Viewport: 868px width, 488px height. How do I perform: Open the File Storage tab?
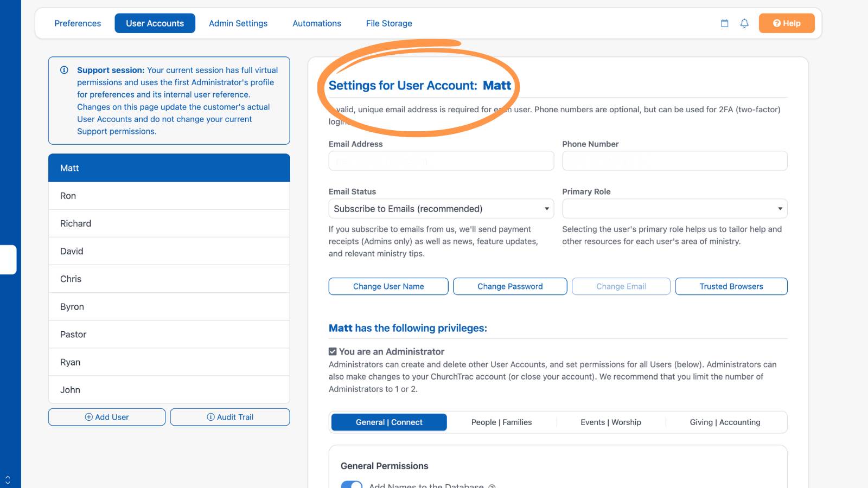coord(389,23)
